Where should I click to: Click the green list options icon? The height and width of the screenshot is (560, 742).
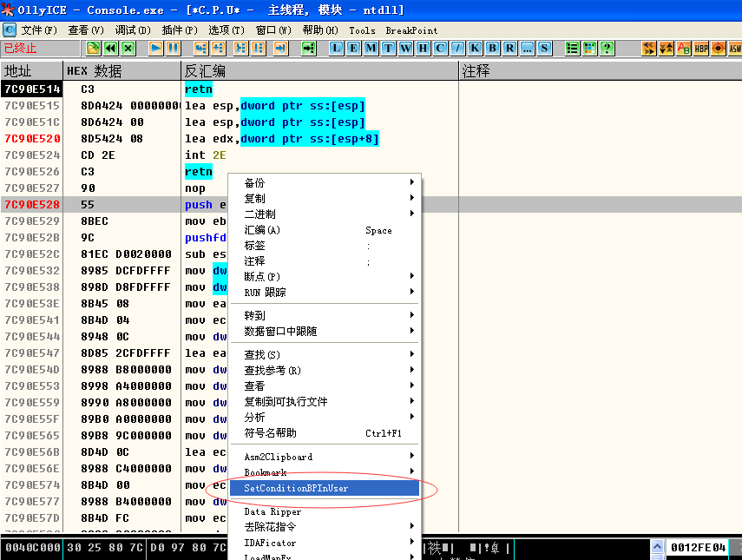572,49
